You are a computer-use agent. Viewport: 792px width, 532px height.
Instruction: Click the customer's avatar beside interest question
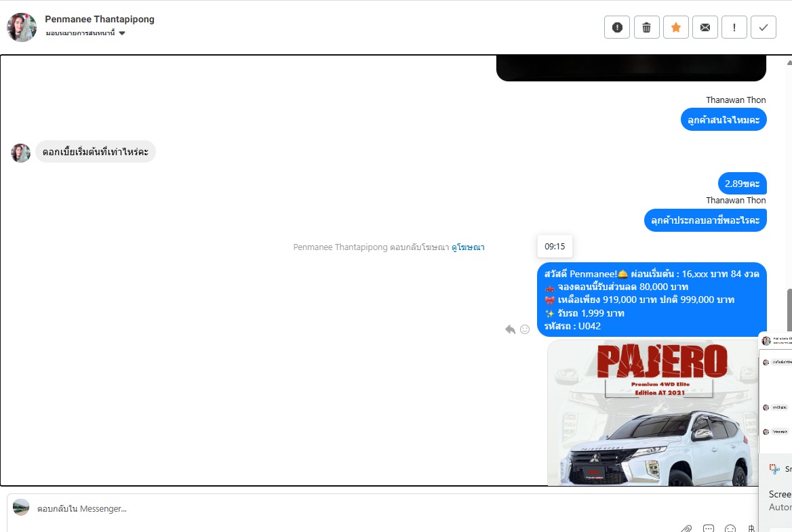pyautogui.click(x=21, y=153)
